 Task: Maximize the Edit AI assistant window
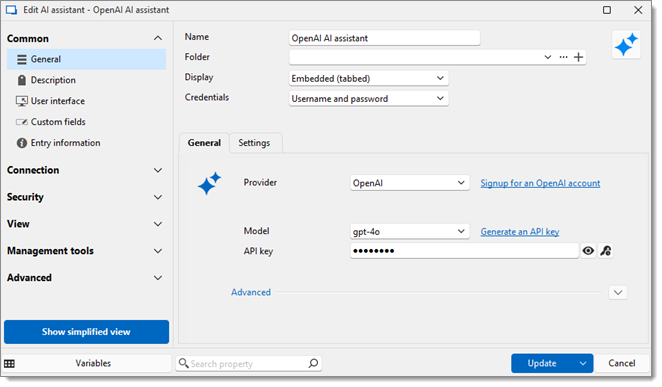click(x=607, y=10)
